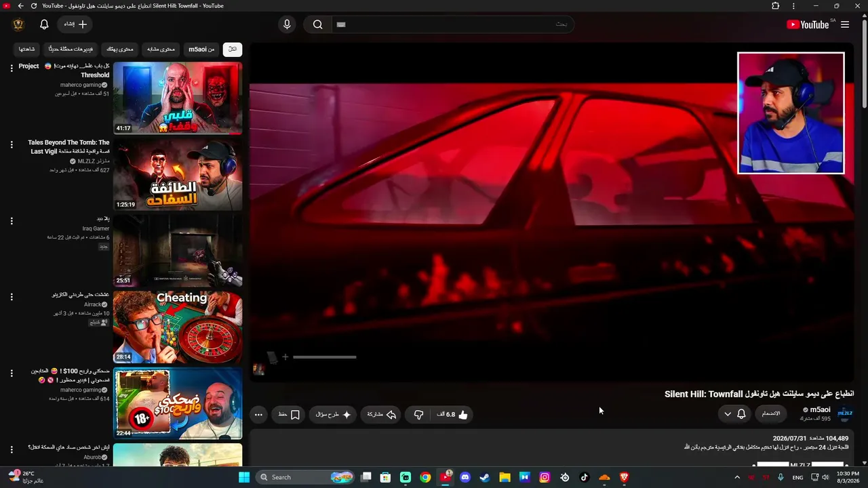868x488 pixels.
Task: Open options for the Iraq Gamer video
Action: pos(12,221)
